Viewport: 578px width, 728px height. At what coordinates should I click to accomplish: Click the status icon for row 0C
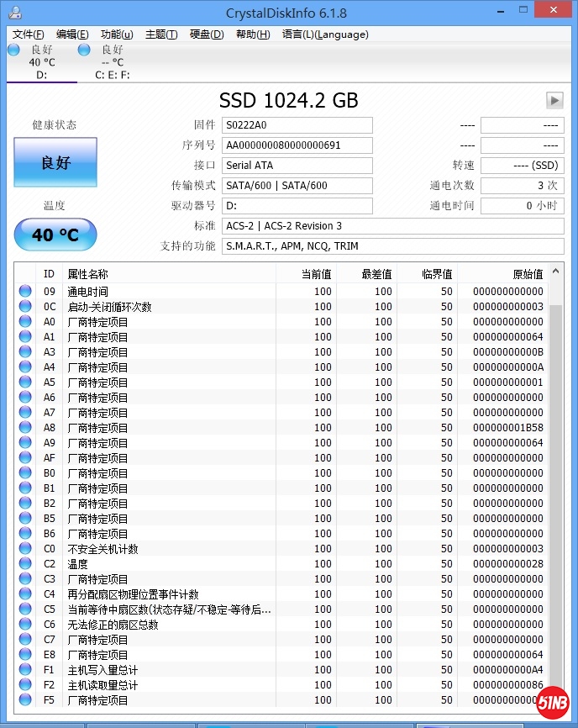click(25, 307)
